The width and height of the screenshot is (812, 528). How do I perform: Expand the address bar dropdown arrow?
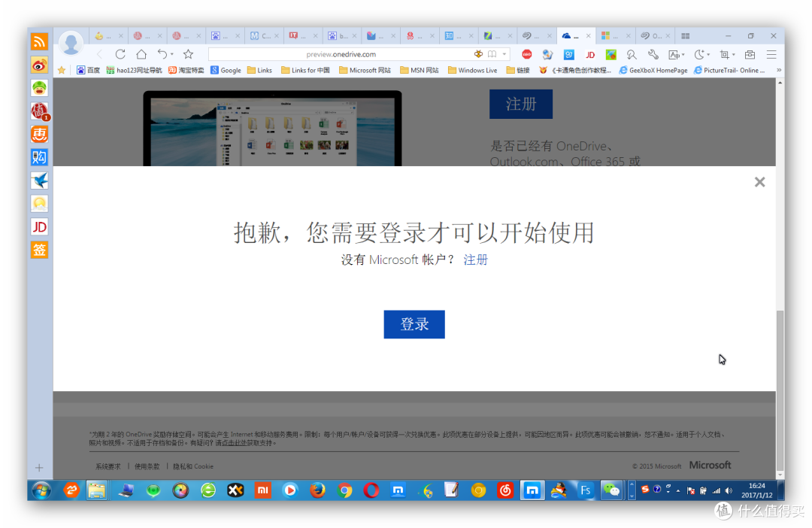[504, 54]
